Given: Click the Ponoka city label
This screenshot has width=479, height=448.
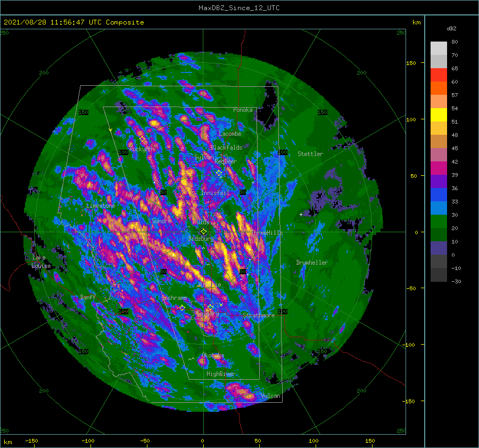Looking at the screenshot, I should point(243,110).
